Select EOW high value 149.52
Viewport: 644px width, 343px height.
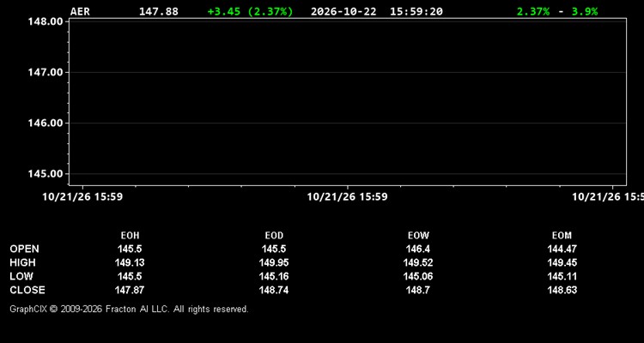(x=418, y=262)
